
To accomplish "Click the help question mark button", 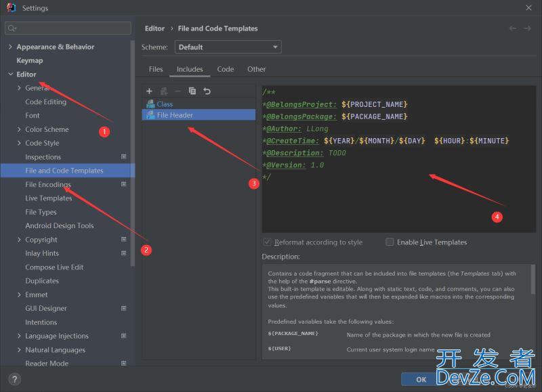I will [14, 380].
